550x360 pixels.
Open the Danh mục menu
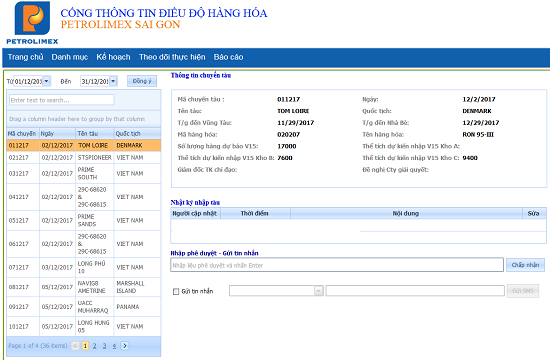click(x=69, y=57)
